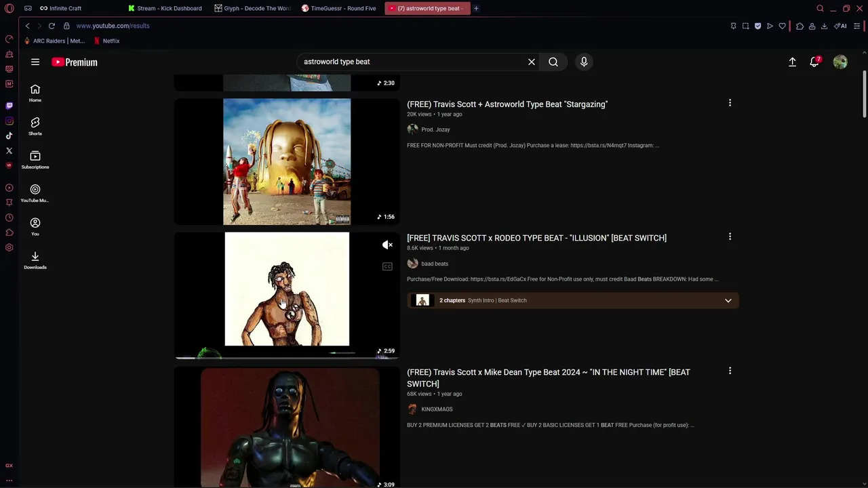Open the YouTube account avatar menu
868x488 pixels.
point(840,62)
